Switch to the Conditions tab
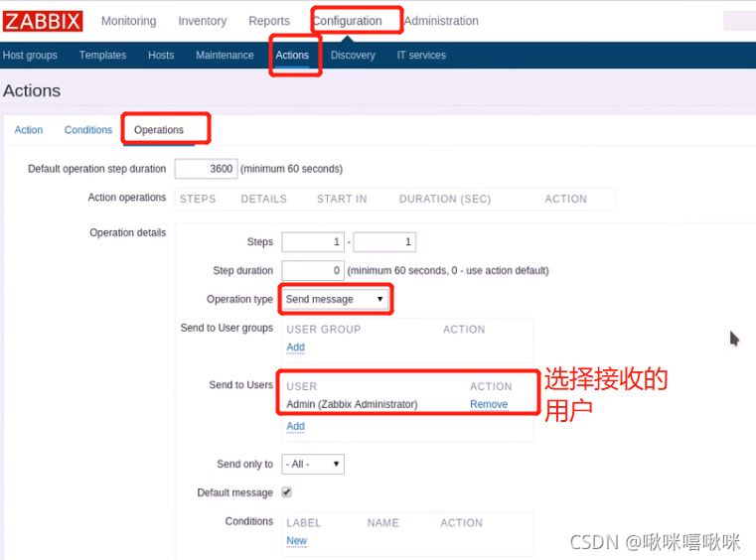 point(88,130)
